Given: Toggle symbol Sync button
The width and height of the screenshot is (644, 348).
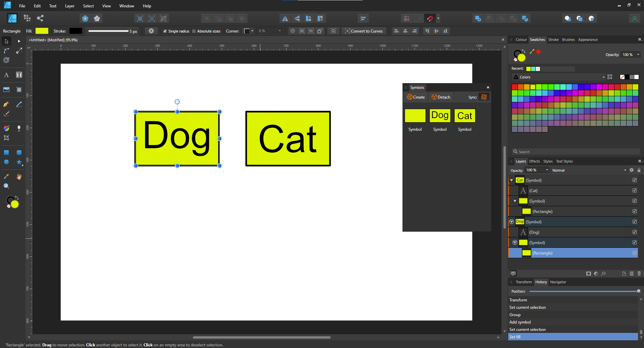Looking at the screenshot, I should pyautogui.click(x=484, y=97).
